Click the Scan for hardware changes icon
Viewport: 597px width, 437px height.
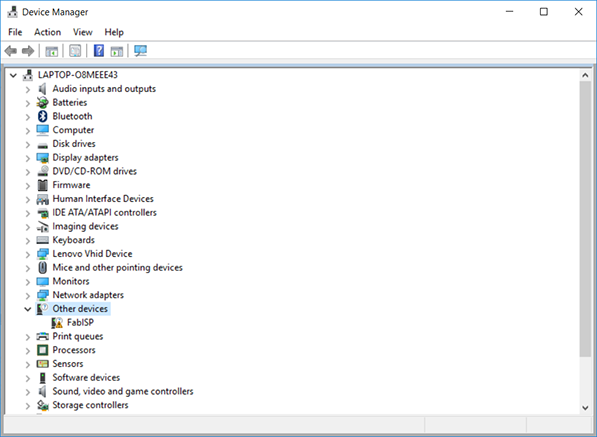[140, 51]
